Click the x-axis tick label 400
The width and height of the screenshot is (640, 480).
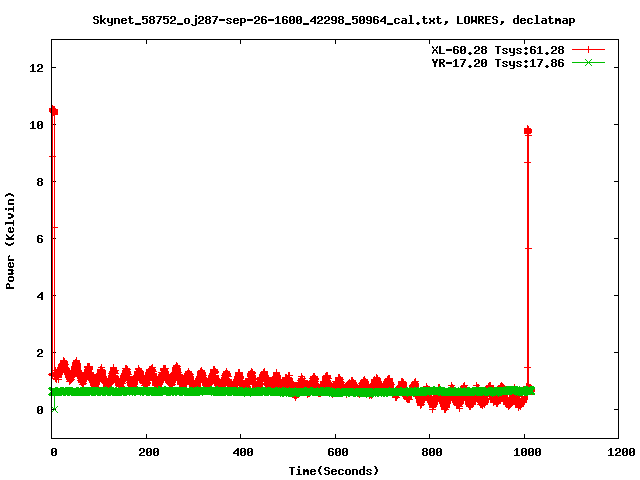tap(242, 452)
